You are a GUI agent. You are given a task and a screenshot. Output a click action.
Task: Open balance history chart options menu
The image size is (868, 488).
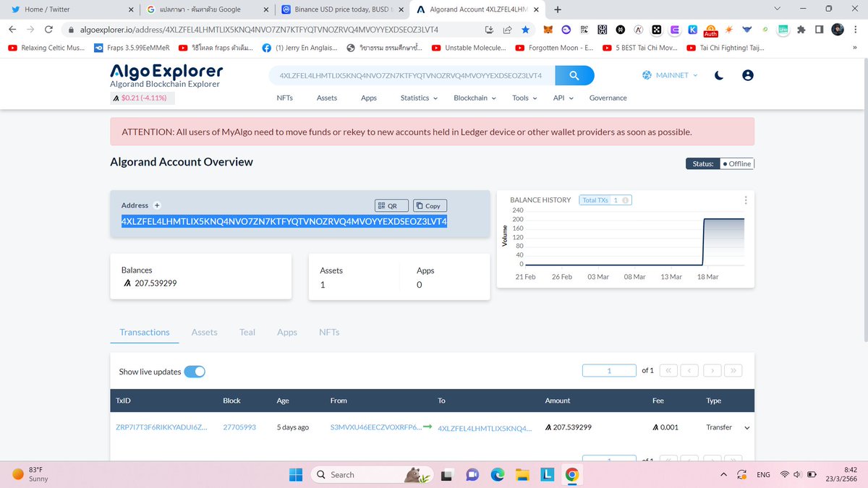(746, 200)
